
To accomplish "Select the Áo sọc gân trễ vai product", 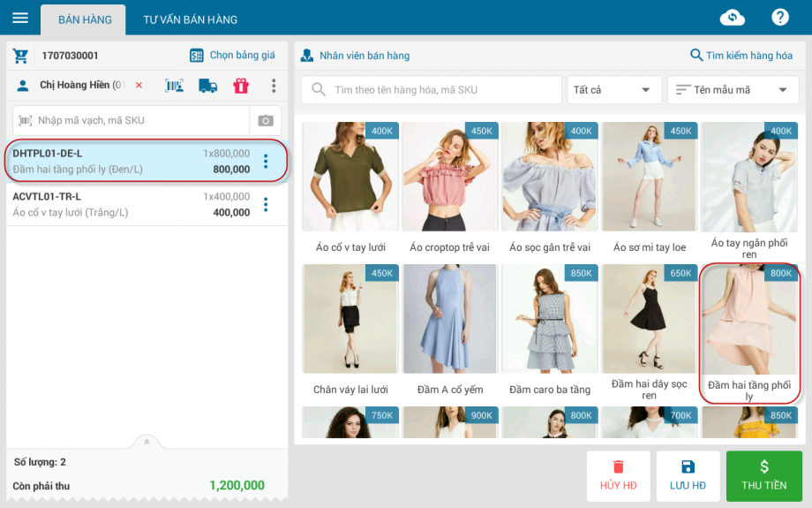I will 550,189.
